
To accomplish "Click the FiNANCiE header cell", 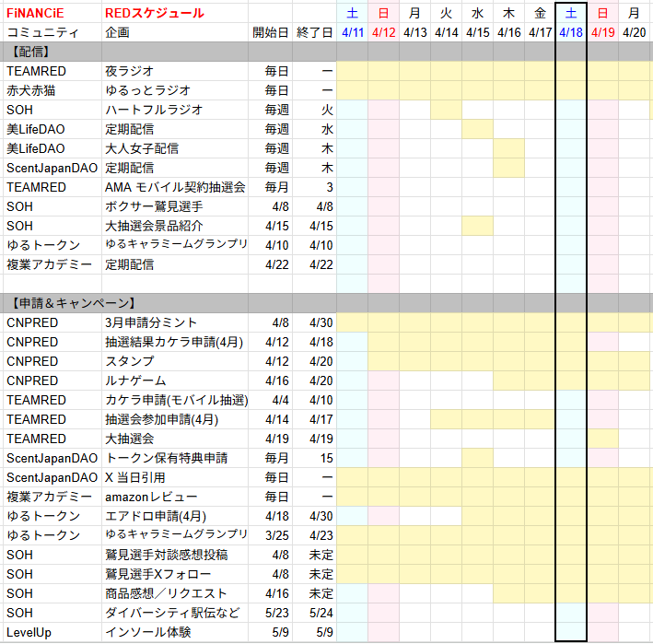I will (x=52, y=13).
